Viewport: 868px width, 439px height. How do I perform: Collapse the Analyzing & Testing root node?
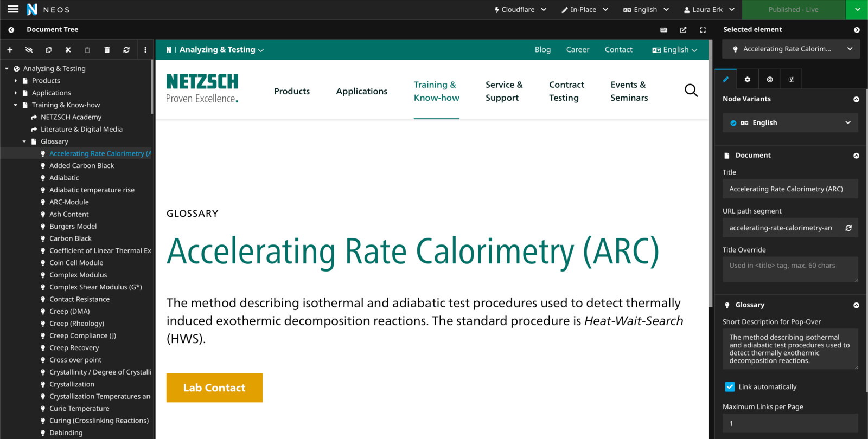tap(7, 69)
